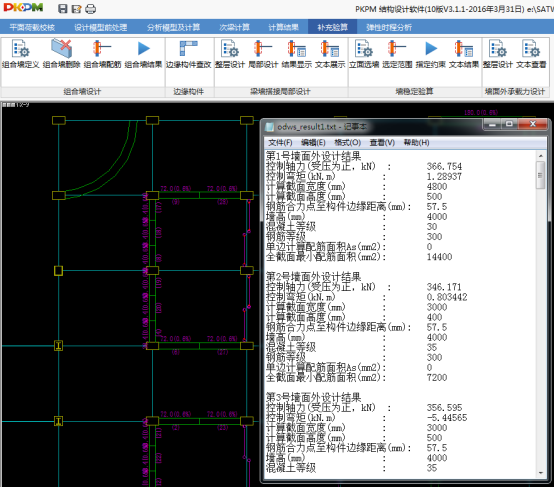Switch to 次梁计算 tab
Viewport: 554px width, 488px height.
(x=235, y=27)
